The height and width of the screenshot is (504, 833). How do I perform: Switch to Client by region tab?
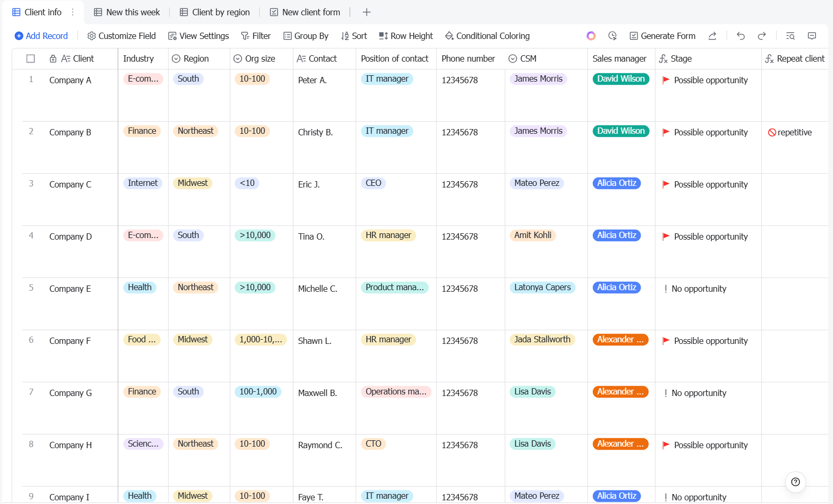[x=215, y=12]
